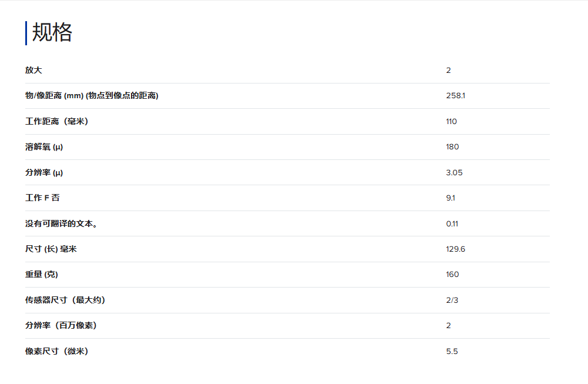Click the 工作 F 否 label
The height and width of the screenshot is (384, 588).
pos(42,198)
